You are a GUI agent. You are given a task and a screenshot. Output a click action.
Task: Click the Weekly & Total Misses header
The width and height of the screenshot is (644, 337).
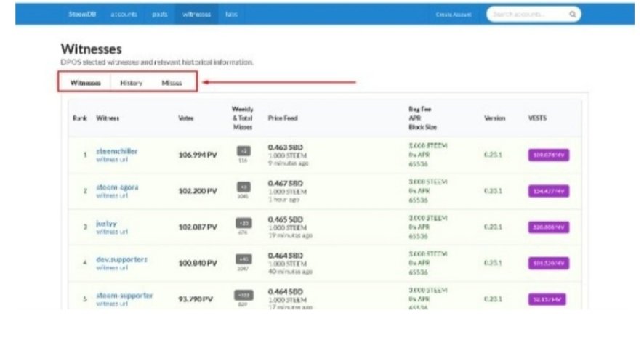(242, 118)
